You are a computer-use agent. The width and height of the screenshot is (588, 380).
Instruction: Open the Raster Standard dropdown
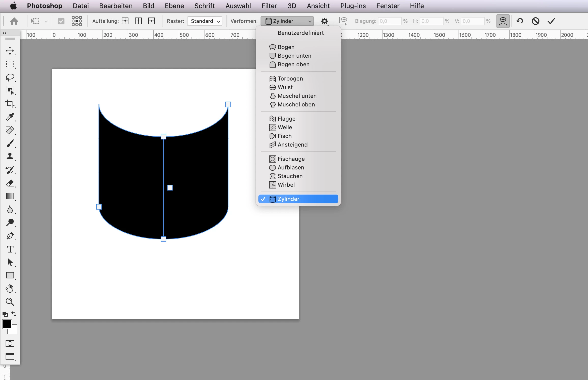(205, 21)
